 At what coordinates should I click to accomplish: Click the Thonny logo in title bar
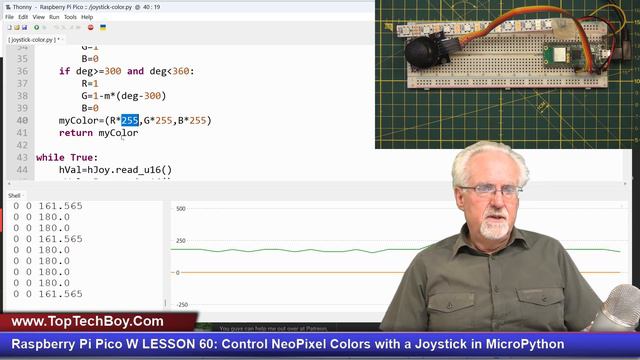click(8, 7)
